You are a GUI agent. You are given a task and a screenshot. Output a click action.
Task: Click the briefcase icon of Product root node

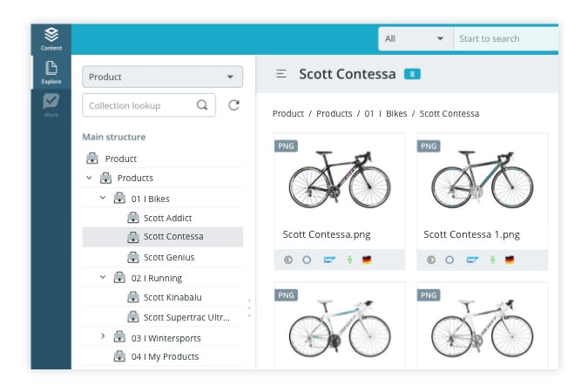92,159
